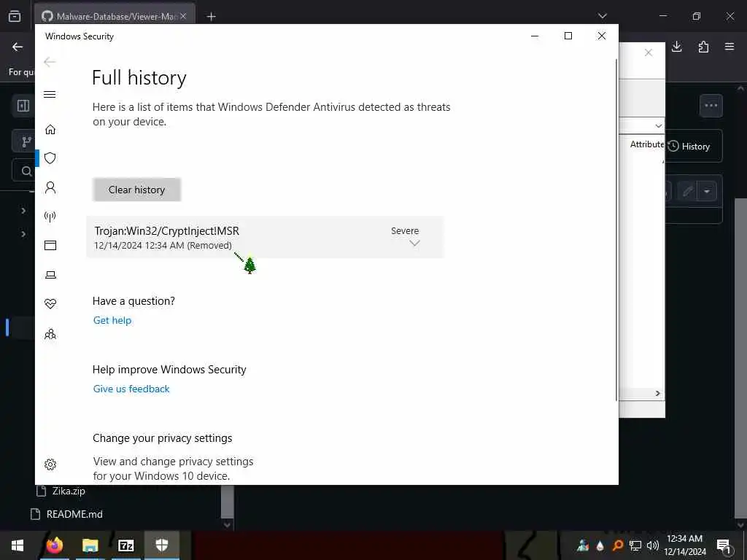Open Virus & threat protection shield icon
This screenshot has height=560, width=747.
click(50, 158)
